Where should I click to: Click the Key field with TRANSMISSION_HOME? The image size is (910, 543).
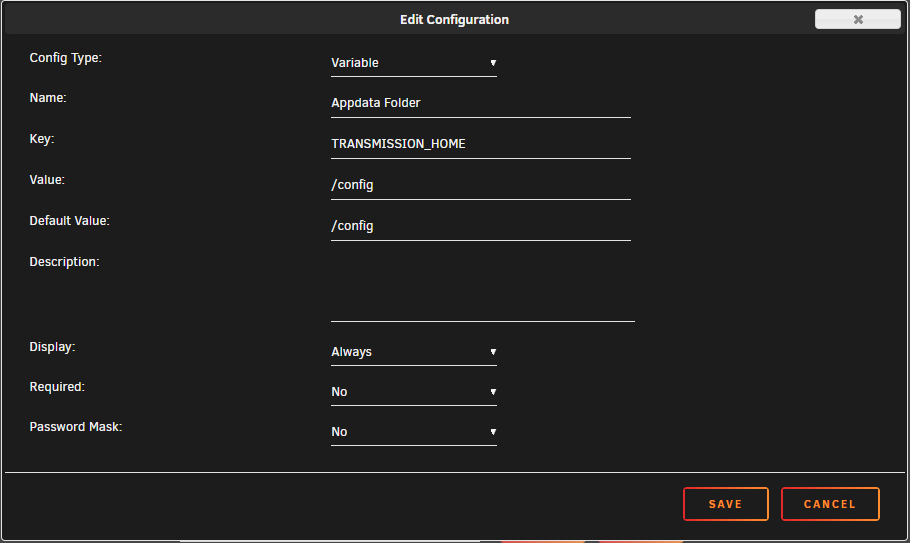(481, 144)
